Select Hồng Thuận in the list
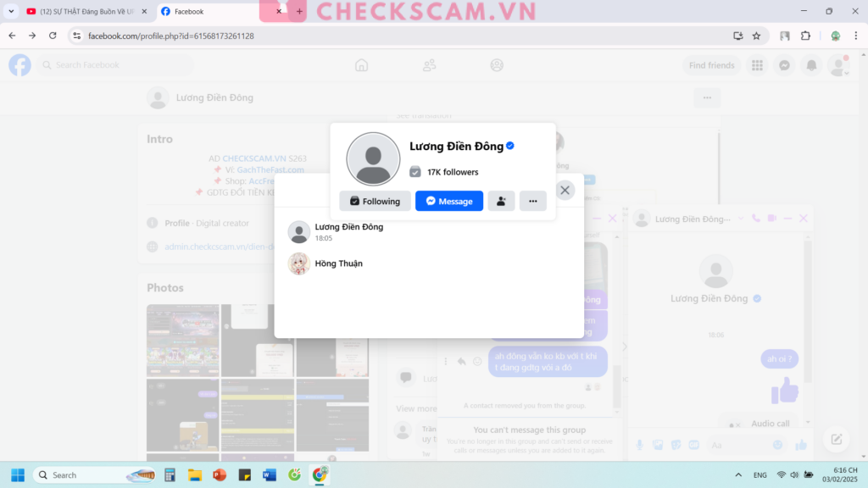Image resolution: width=868 pixels, height=488 pixels. [338, 263]
